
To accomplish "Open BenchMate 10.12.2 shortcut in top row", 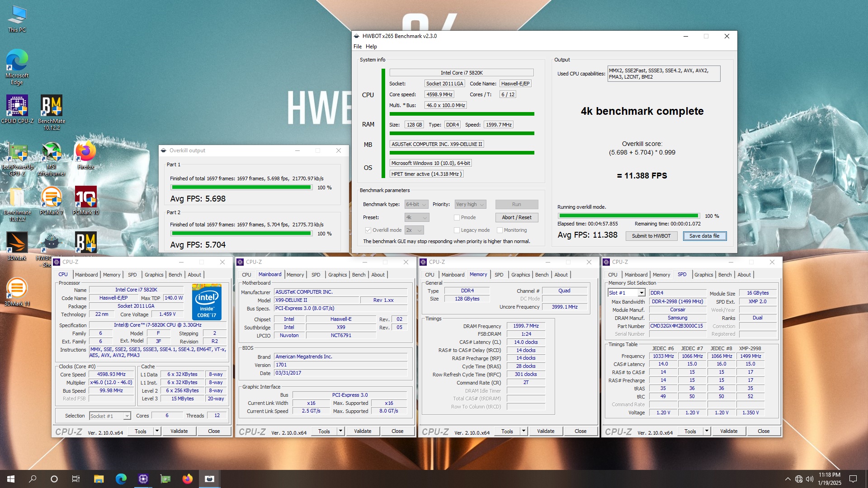I will [52, 113].
